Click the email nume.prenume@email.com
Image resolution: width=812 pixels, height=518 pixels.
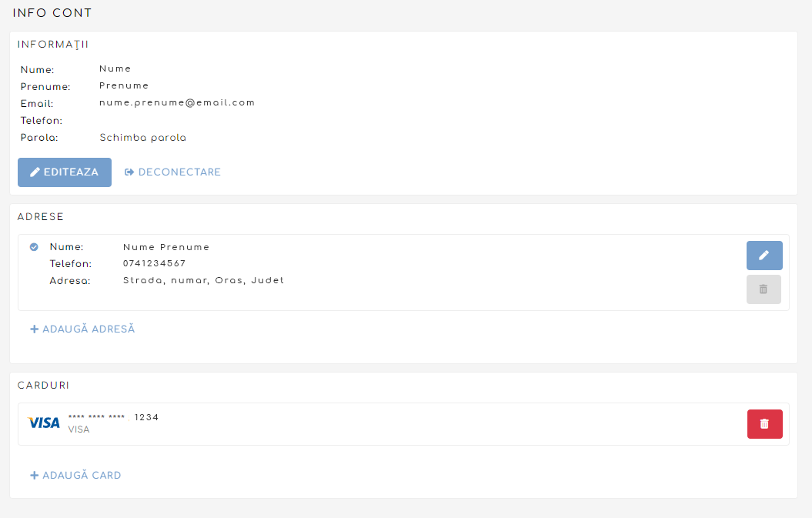(177, 102)
